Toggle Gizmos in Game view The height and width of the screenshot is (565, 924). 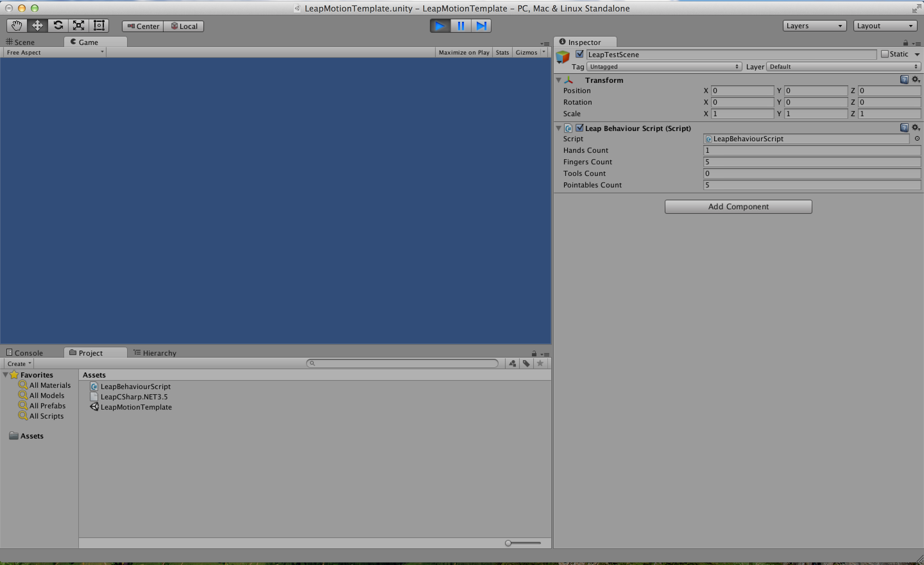coord(526,53)
